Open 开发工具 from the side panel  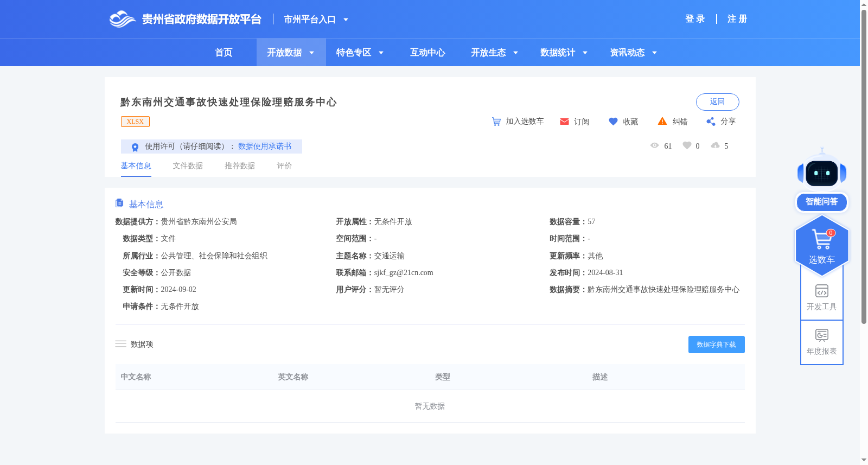[x=821, y=297]
